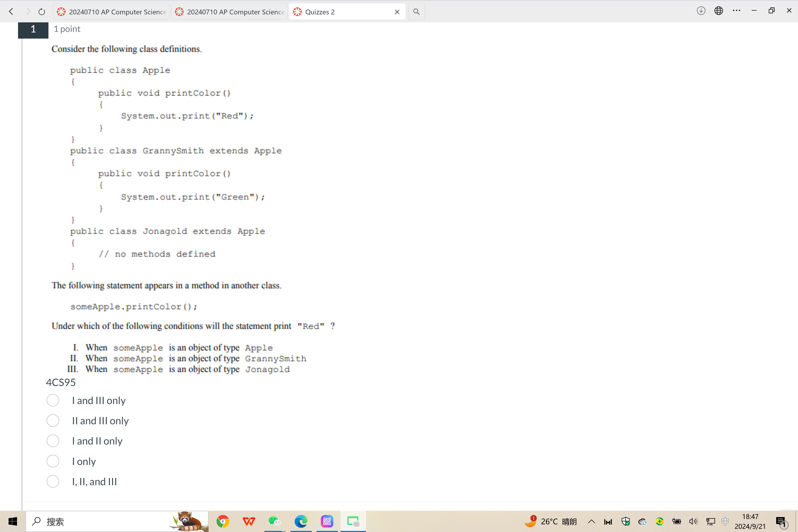Select radio button for 'II and III only'
The width and height of the screenshot is (798, 532).
[x=53, y=420]
